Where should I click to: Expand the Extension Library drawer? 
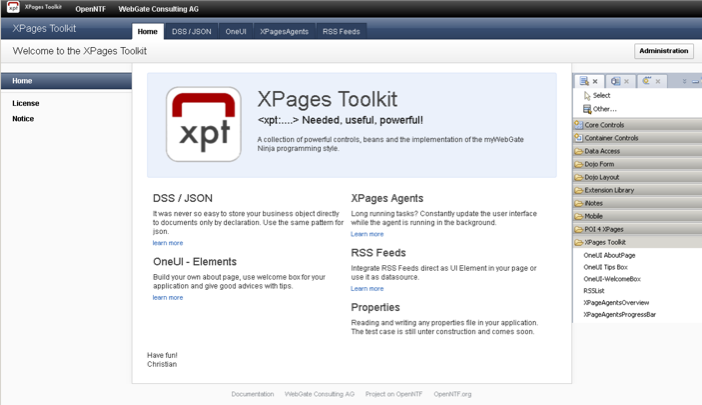coord(609,190)
